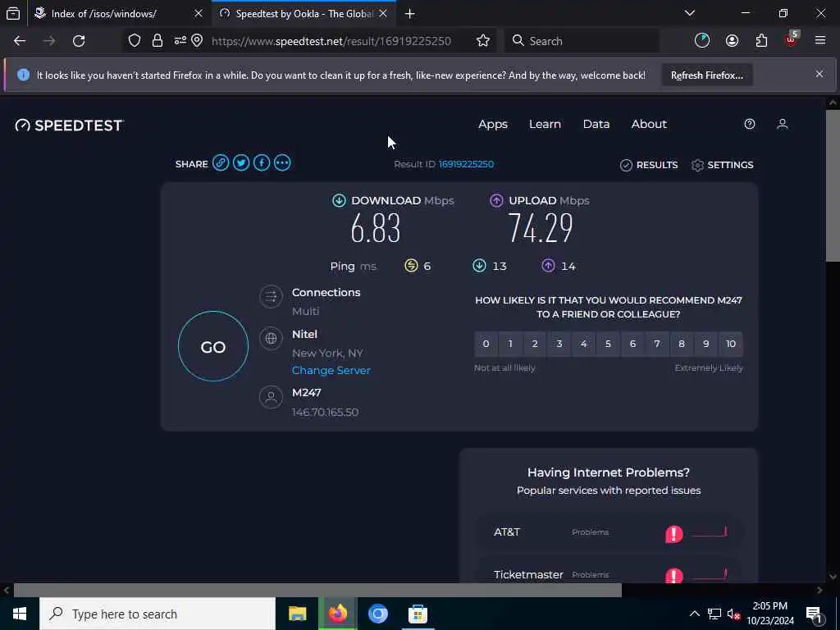
Task: Open Firefox tracking protection shield icon
Action: coord(135,41)
